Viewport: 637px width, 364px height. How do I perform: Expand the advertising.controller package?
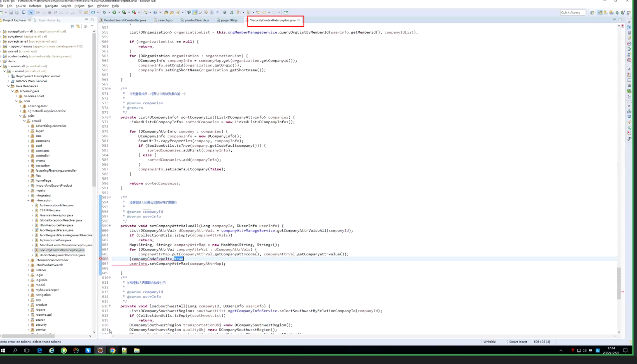click(x=28, y=126)
